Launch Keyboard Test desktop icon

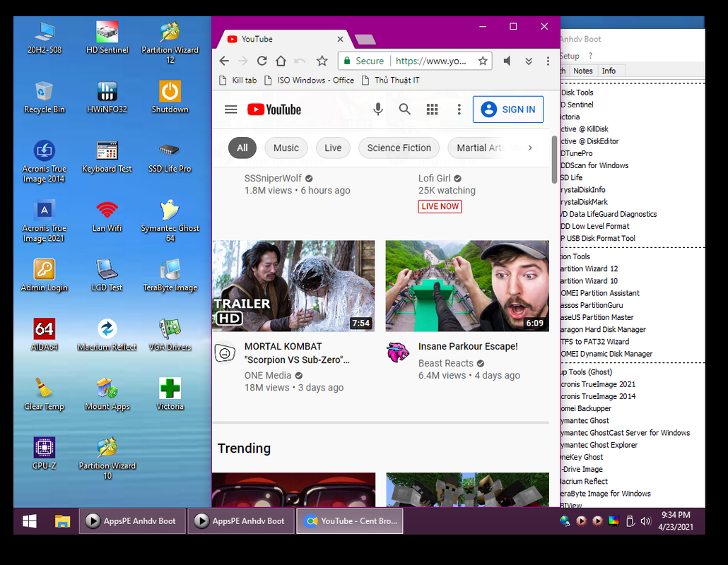tap(107, 157)
